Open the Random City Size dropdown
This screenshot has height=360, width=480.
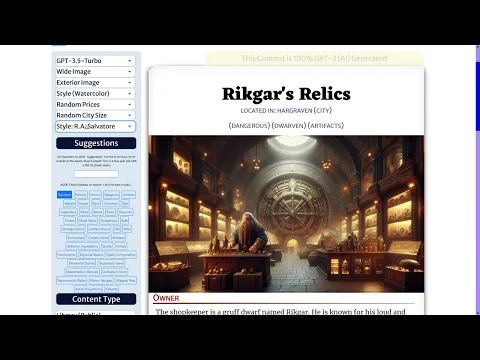pos(95,115)
